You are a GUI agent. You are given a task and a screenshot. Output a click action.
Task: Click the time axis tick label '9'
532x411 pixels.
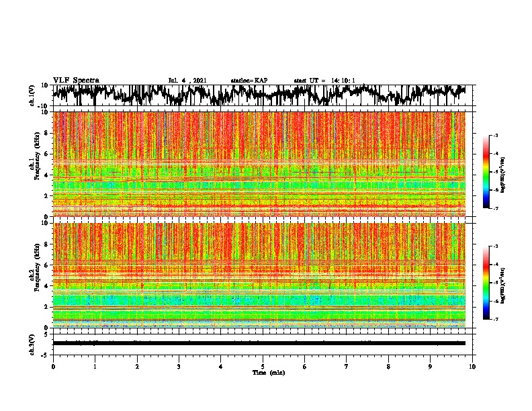[430, 367]
